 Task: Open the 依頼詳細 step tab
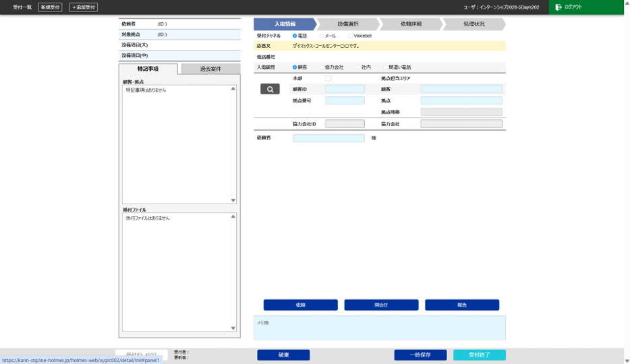pyautogui.click(x=411, y=24)
